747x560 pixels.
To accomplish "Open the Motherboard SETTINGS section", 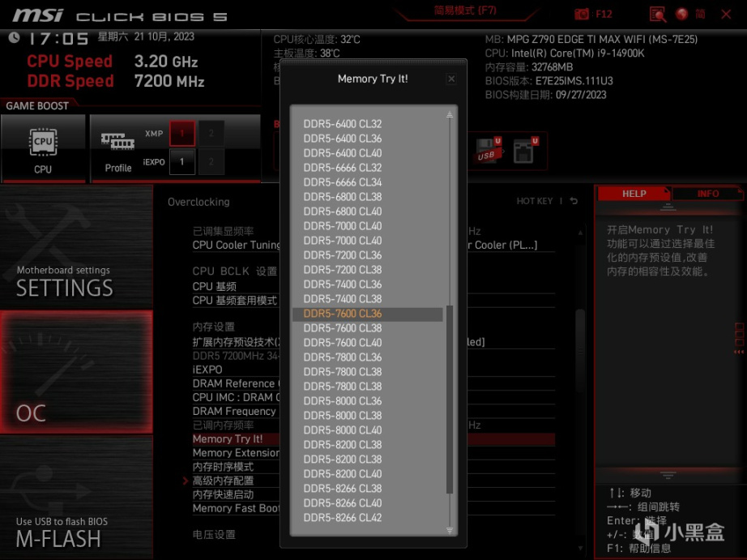I will coord(76,248).
